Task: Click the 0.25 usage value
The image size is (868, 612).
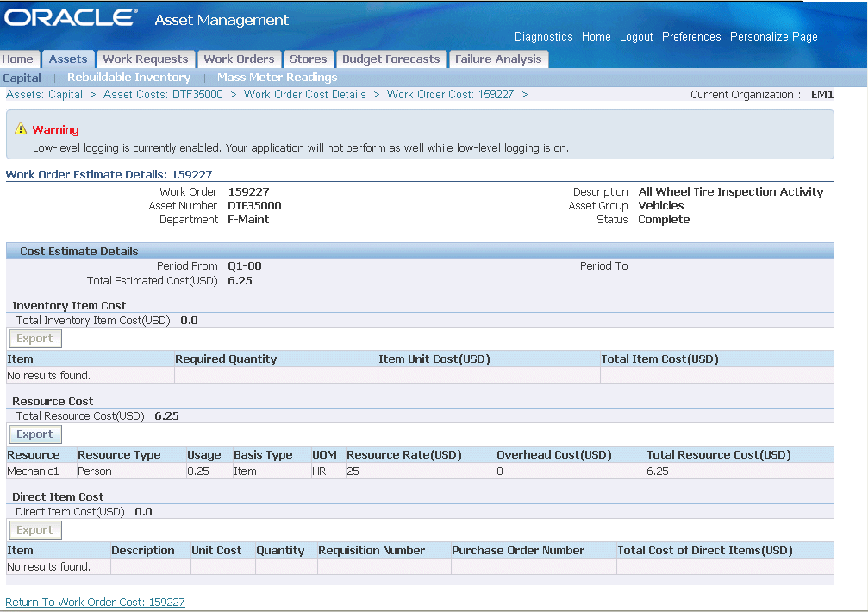Action: [x=198, y=471]
